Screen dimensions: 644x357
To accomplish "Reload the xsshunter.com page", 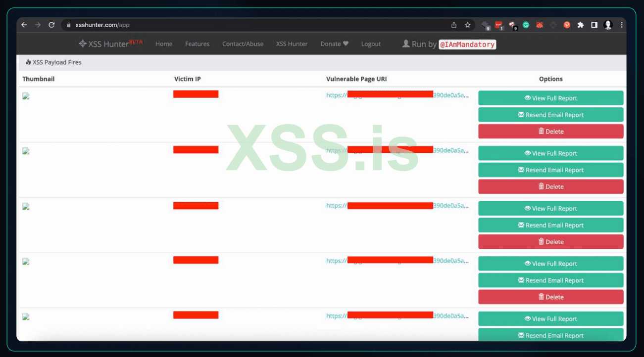I will [51, 25].
